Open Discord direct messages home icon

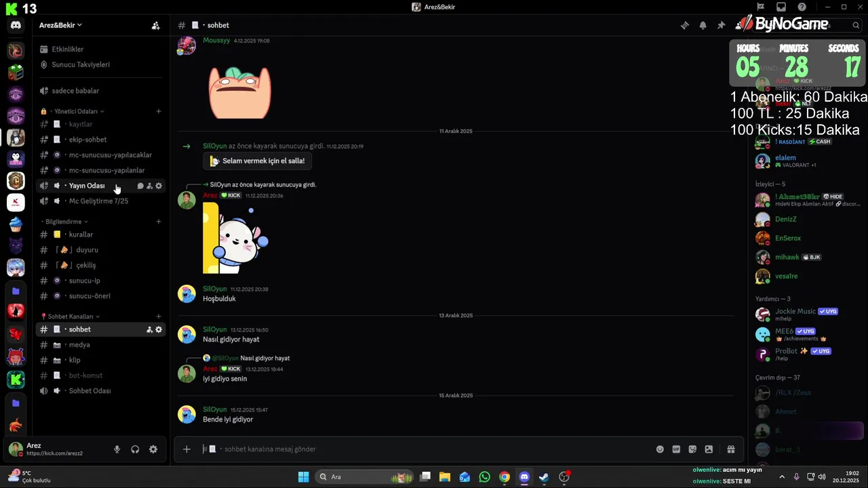coord(16,25)
